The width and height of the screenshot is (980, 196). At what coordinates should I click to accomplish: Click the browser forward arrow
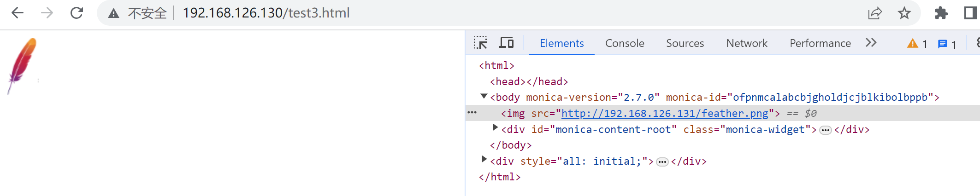47,13
